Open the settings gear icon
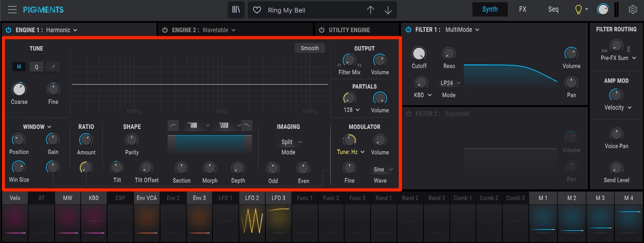Viewport: 644px width, 243px height. [633, 9]
